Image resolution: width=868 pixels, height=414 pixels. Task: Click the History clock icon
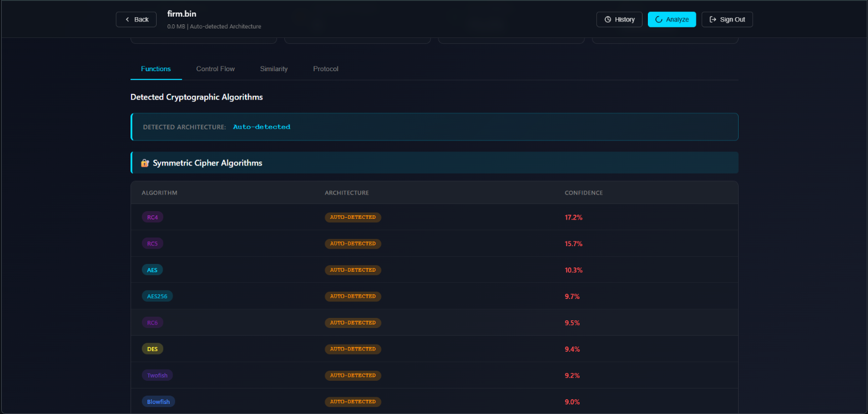coord(608,20)
